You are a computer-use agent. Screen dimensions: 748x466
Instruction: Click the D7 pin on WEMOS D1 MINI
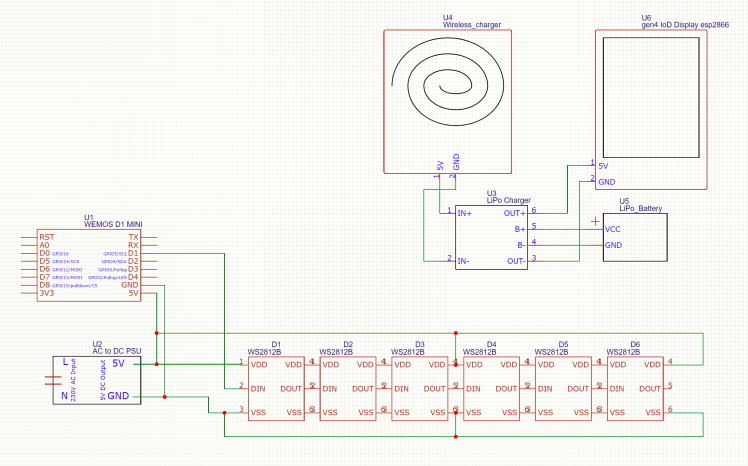(44, 277)
